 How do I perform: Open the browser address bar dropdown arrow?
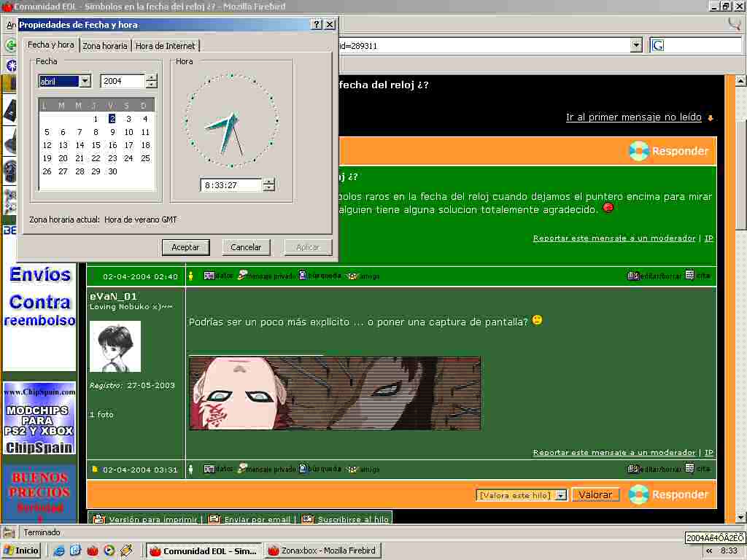(x=636, y=45)
